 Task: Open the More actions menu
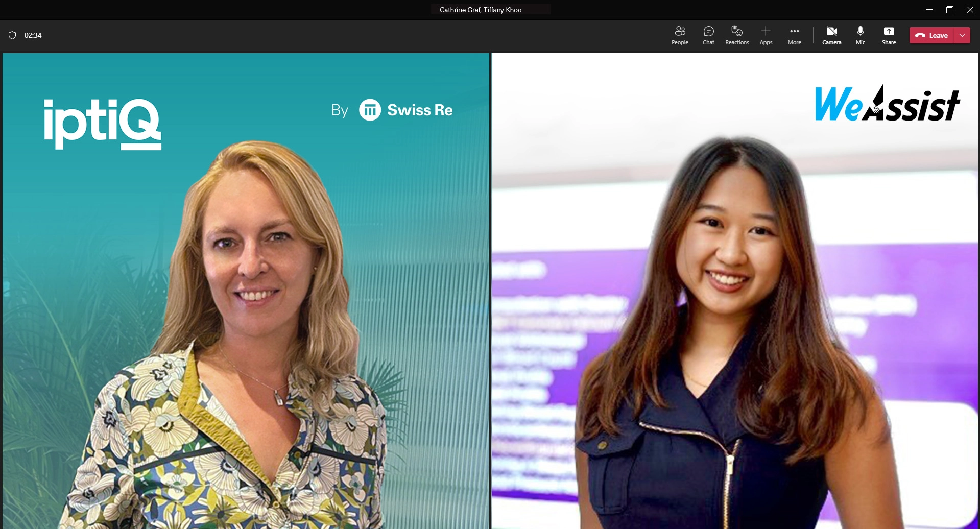pyautogui.click(x=794, y=35)
